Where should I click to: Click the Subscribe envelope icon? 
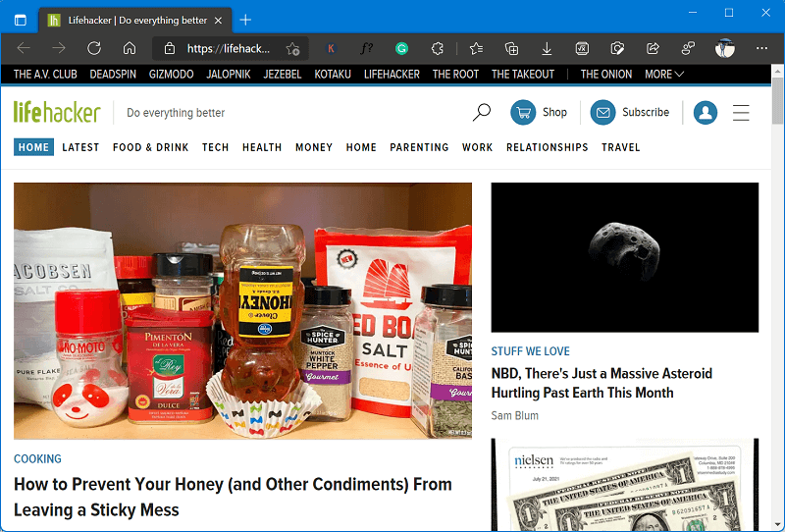pos(602,112)
